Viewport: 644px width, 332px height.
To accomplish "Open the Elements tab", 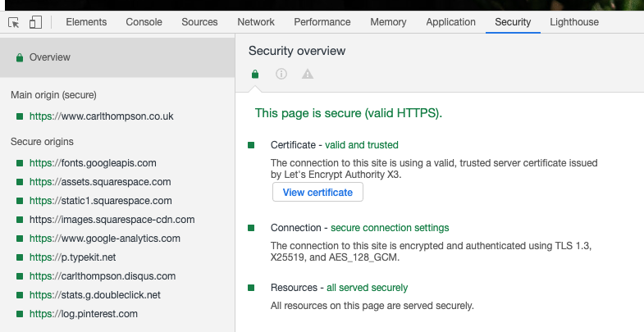I will (86, 22).
